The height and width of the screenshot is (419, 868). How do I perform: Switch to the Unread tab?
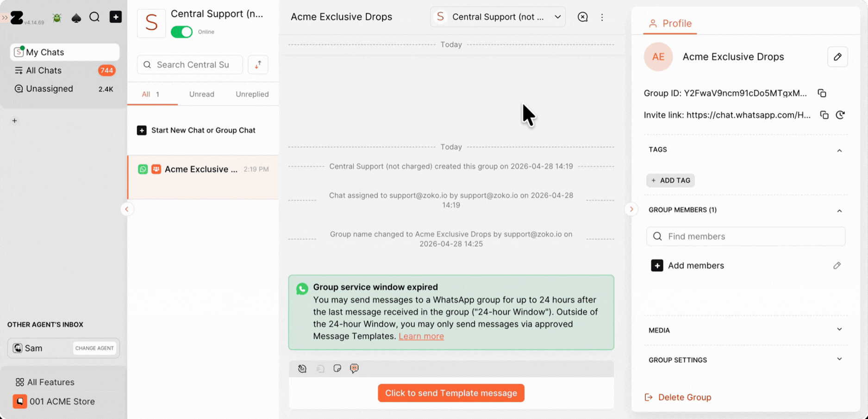[202, 94]
